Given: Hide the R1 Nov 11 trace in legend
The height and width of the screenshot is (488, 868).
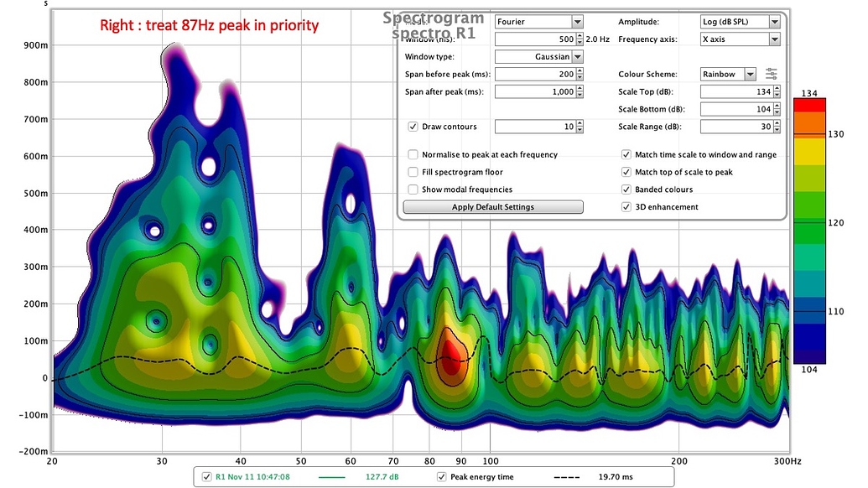Looking at the screenshot, I should pyautogui.click(x=207, y=476).
